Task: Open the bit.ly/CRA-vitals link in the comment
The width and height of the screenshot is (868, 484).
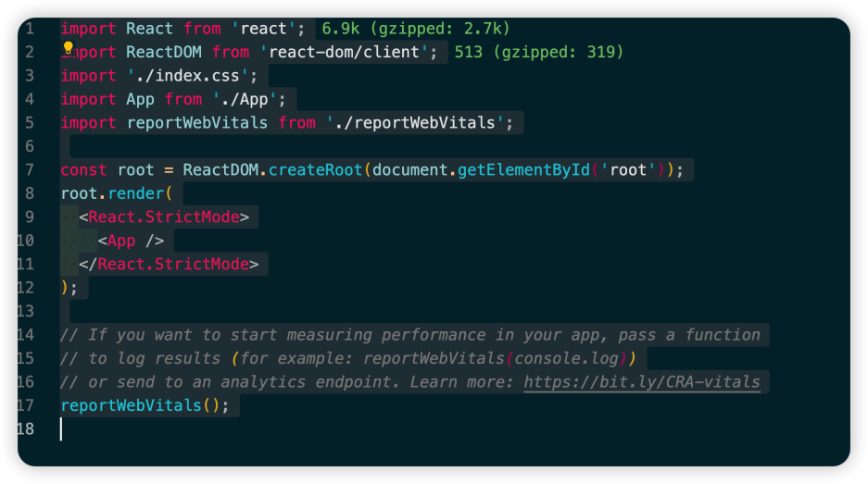Action: click(x=641, y=382)
